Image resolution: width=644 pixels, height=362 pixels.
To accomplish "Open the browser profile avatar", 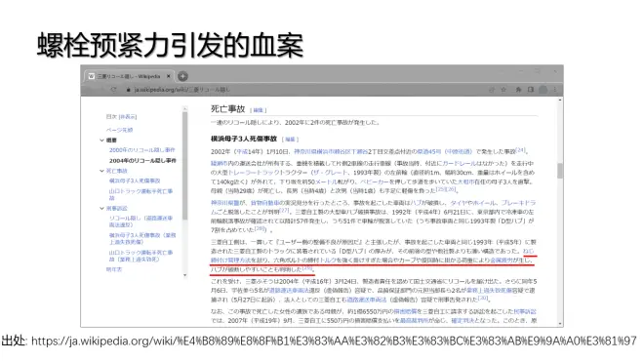I will coord(543,90).
